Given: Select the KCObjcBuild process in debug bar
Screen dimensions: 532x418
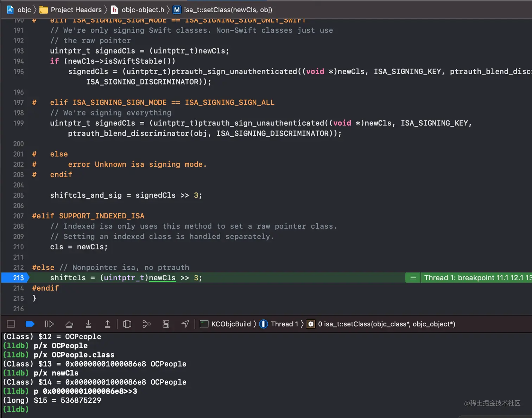Looking at the screenshot, I should pyautogui.click(x=231, y=324).
